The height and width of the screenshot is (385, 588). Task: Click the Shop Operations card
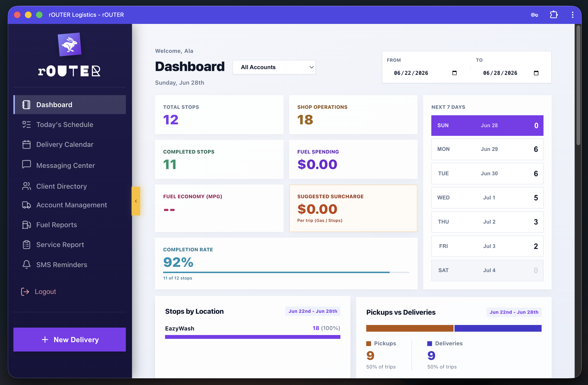(353, 115)
